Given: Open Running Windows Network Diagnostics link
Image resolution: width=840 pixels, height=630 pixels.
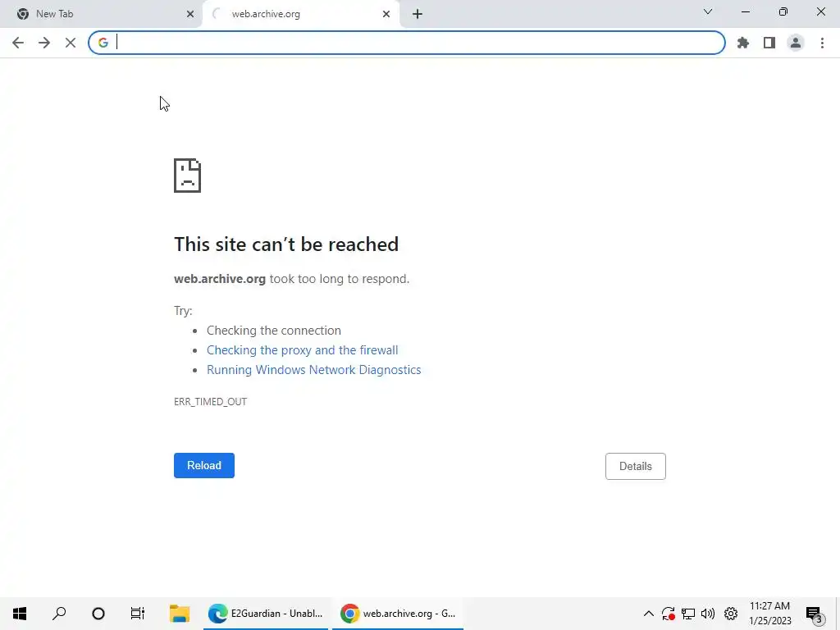Looking at the screenshot, I should 314,370.
